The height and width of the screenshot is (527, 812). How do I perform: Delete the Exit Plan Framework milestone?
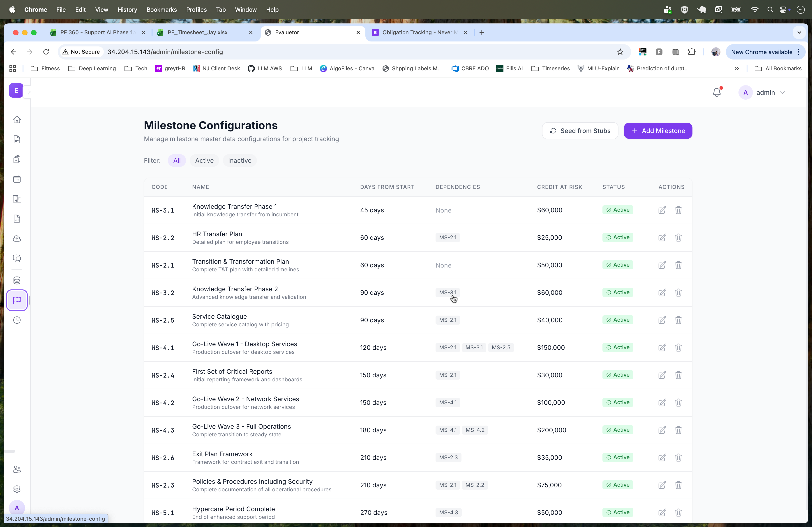678,457
